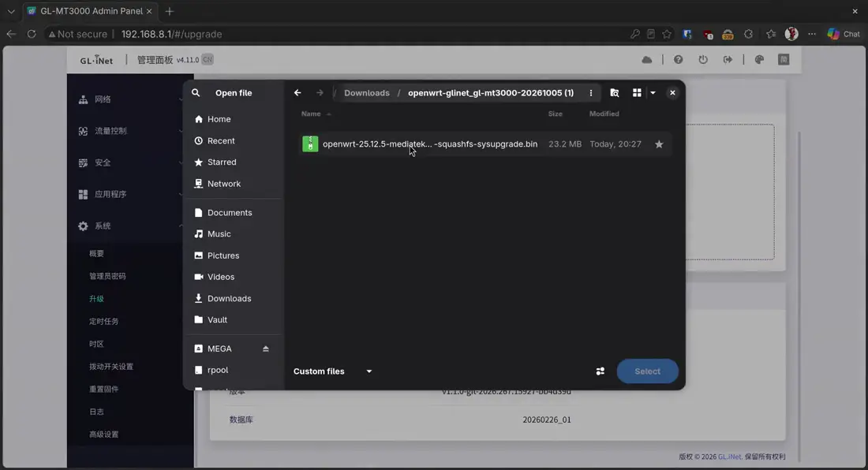Open the 重置固件 menu item

click(x=104, y=390)
